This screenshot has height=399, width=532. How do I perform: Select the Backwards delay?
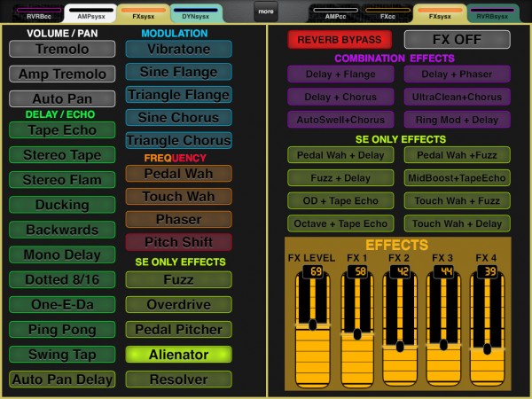(62, 230)
